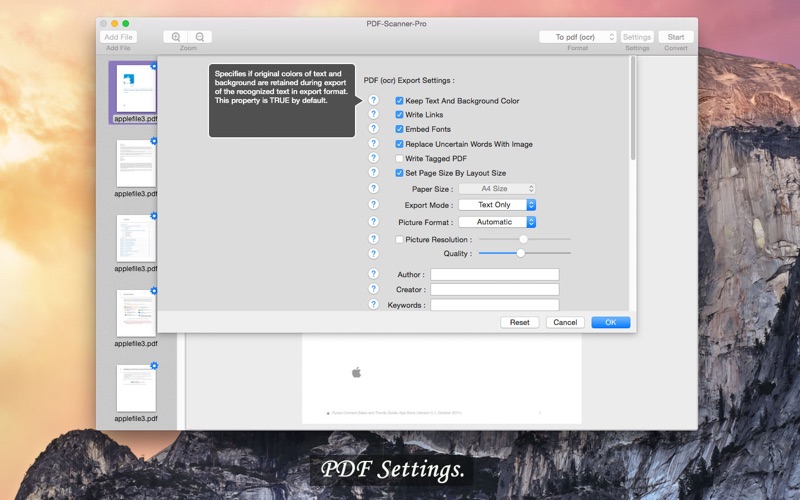Click the Quality slider knob
Viewport: 800px width, 500px height.
[520, 253]
